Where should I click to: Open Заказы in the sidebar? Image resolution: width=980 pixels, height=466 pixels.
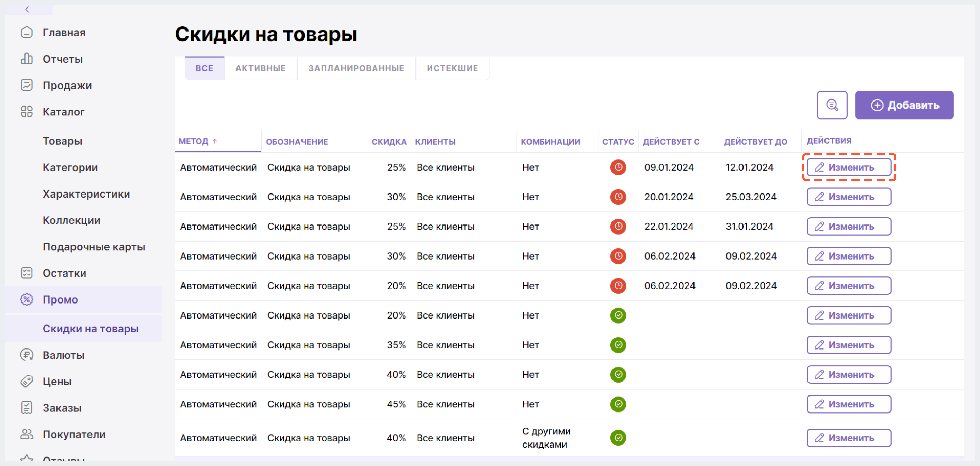click(x=62, y=408)
